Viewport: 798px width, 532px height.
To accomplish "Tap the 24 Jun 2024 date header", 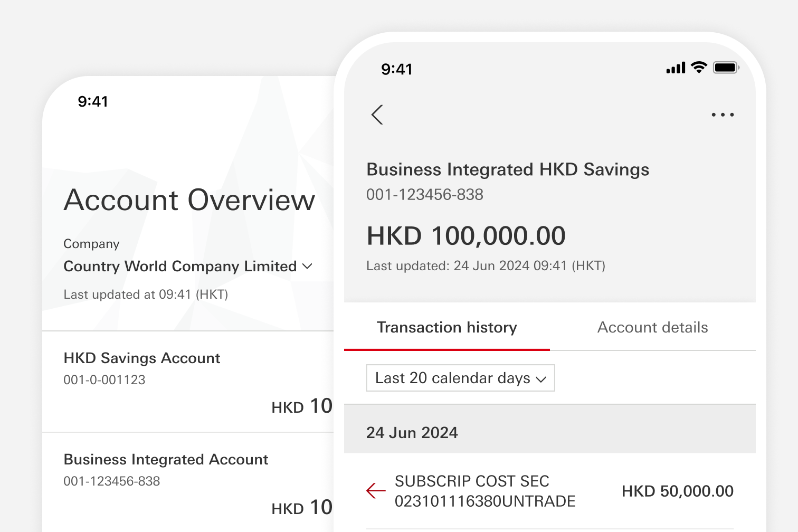I will pyautogui.click(x=412, y=433).
